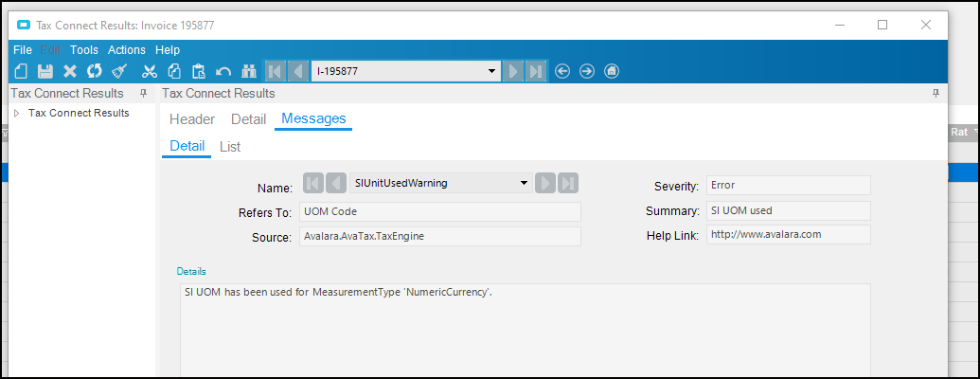Maximize the Tax Connect Results window
This screenshot has width=980, height=379.
882,25
